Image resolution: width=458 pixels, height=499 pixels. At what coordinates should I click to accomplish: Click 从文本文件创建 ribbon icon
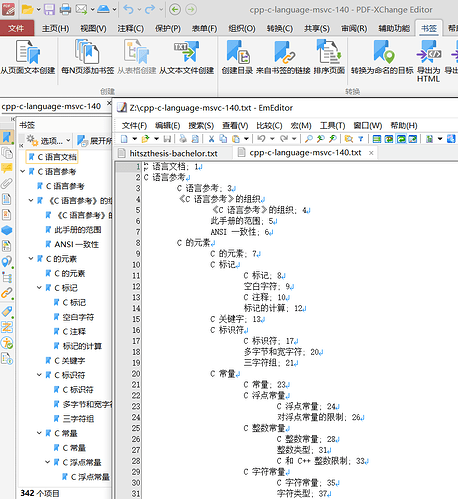pyautogui.click(x=186, y=57)
